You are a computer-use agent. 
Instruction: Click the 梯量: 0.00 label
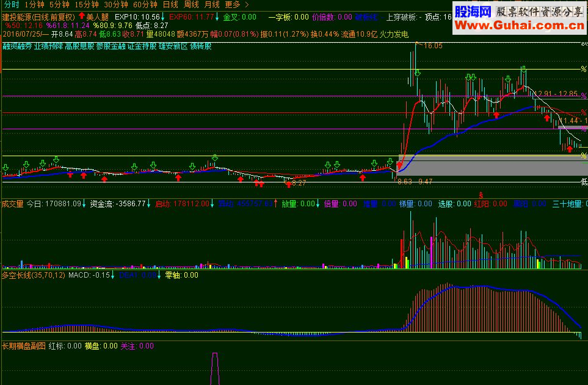(415, 204)
